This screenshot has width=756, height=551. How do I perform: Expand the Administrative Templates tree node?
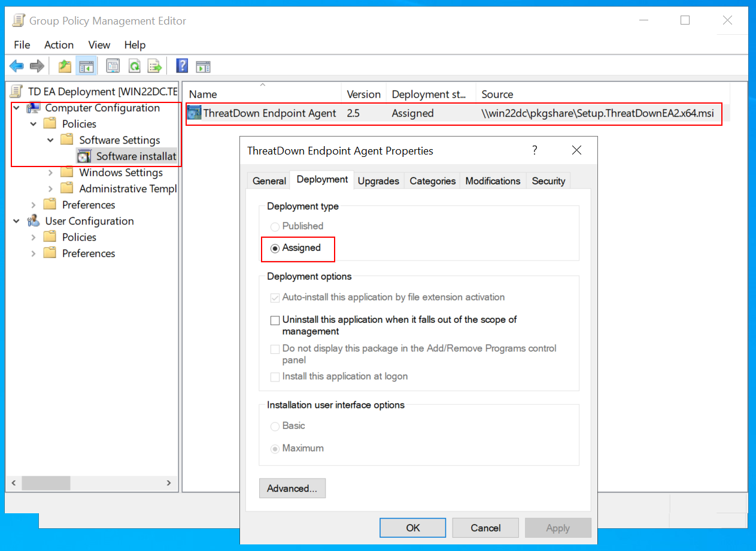[51, 189]
